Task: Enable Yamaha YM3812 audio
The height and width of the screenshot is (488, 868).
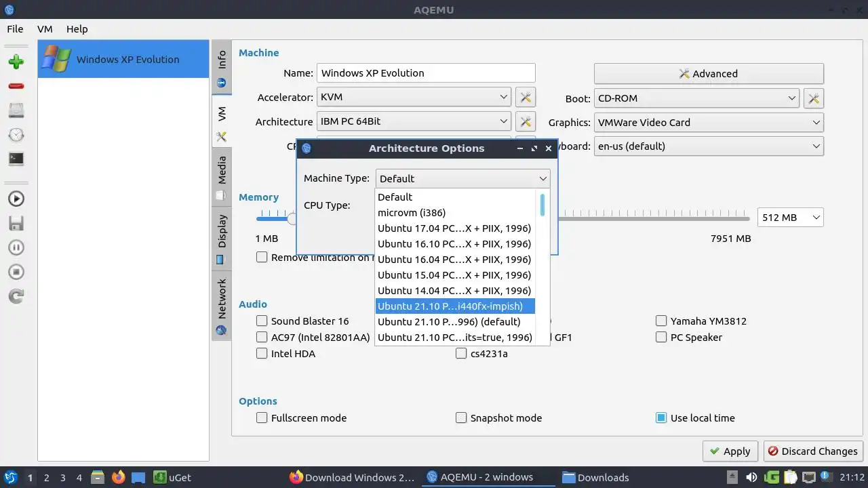Action: 661,321
